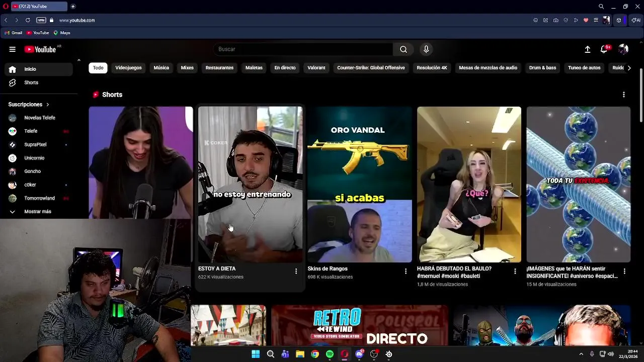Open options for HABRÁ DEBUTADO EL BAULO short
Viewport: 644px width, 362px height.
[x=515, y=271]
